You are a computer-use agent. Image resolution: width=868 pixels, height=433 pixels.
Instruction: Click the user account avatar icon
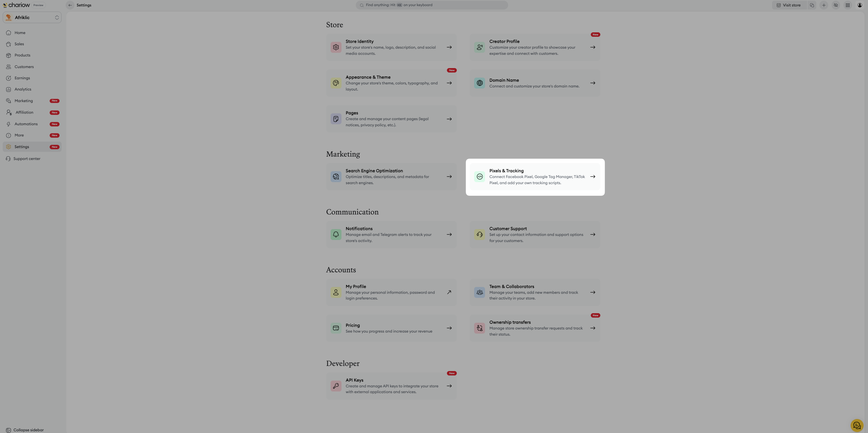(x=859, y=5)
